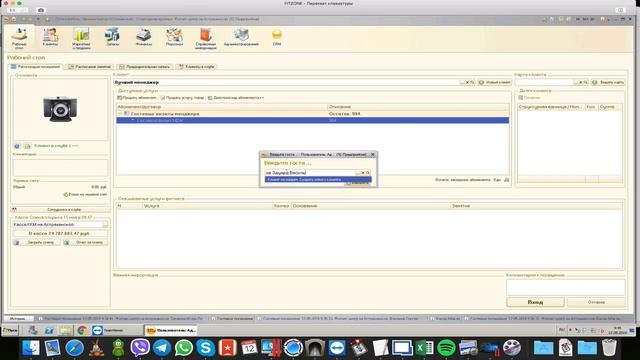Click the Взнос на лицевой счет link
This screenshot has width=640, height=360.
pos(85,194)
